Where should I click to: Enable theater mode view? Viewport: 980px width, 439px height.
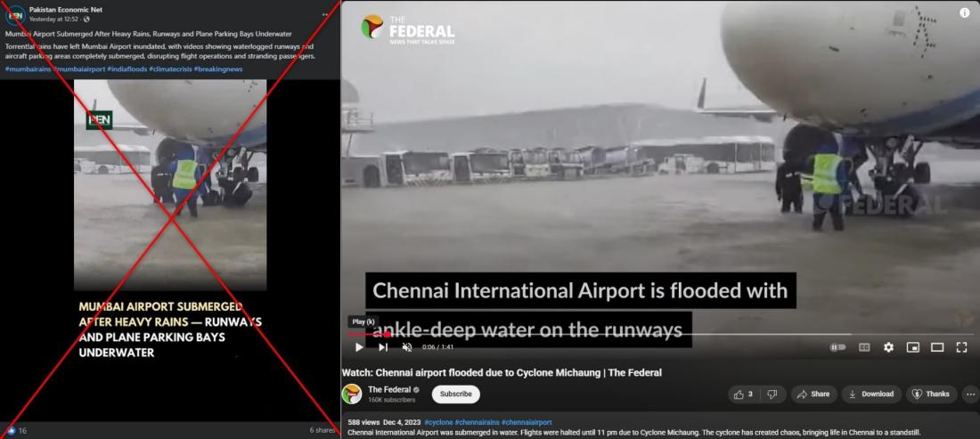click(x=937, y=347)
